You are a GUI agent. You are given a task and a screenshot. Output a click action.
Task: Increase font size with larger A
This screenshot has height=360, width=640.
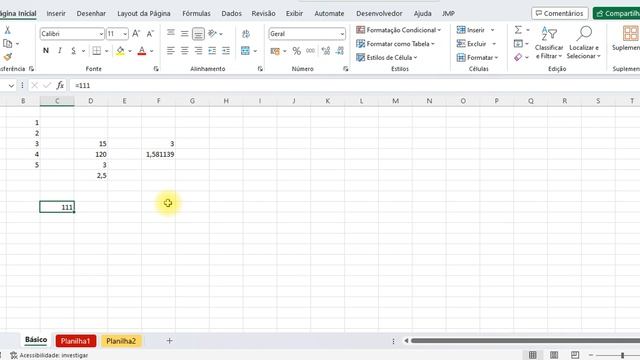(x=136, y=33)
